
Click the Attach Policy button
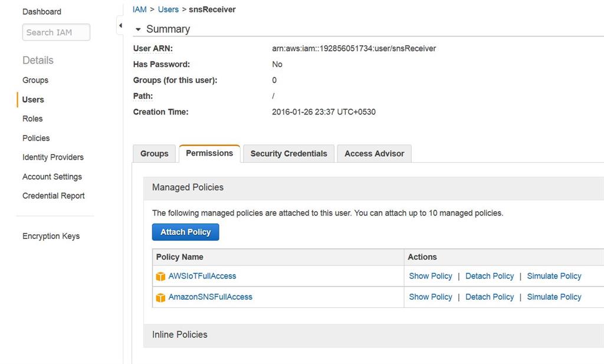tap(185, 232)
